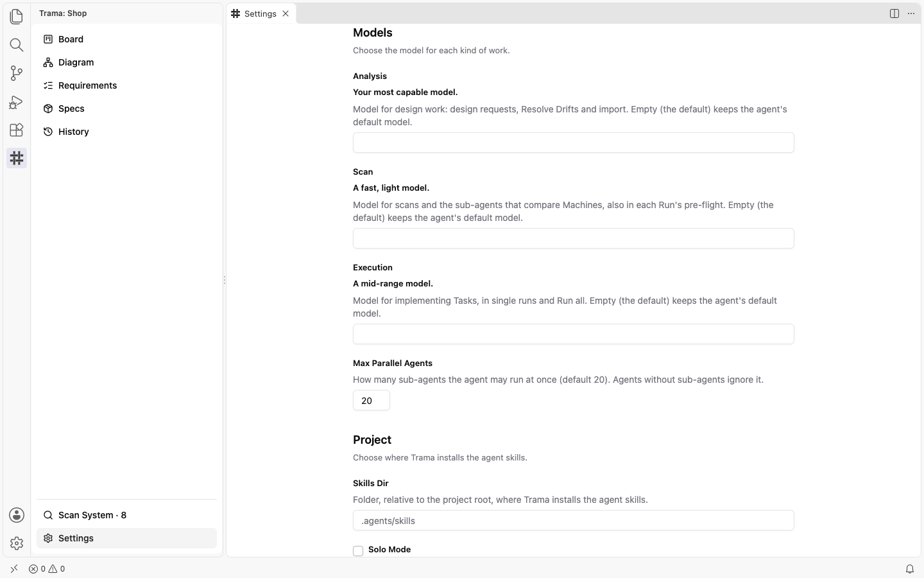Click the "A fast, light model." text

coord(391,188)
